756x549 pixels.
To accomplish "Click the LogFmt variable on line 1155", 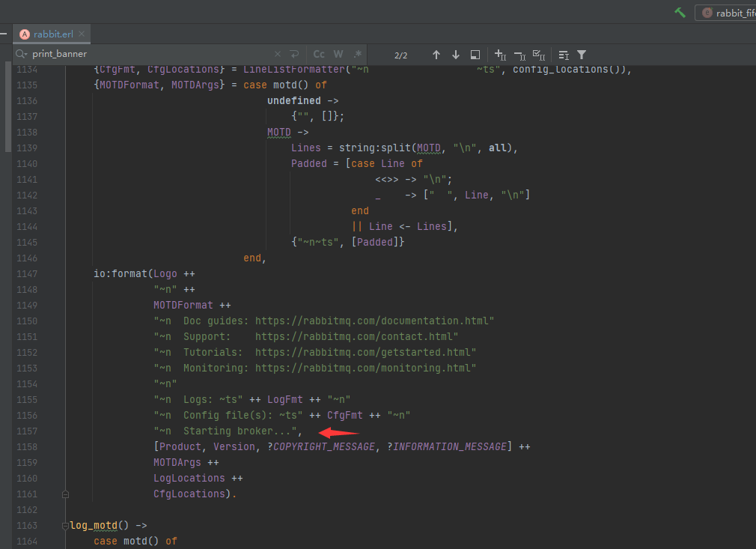I will pyautogui.click(x=285, y=399).
